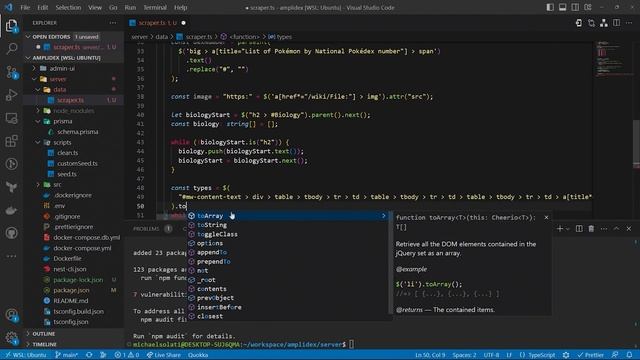Open the GitHub view in activity bar

tap(11, 233)
